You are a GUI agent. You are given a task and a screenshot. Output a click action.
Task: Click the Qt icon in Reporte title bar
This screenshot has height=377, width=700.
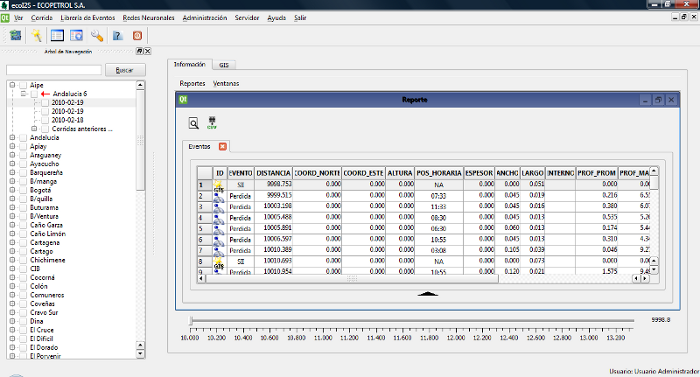pyautogui.click(x=183, y=99)
